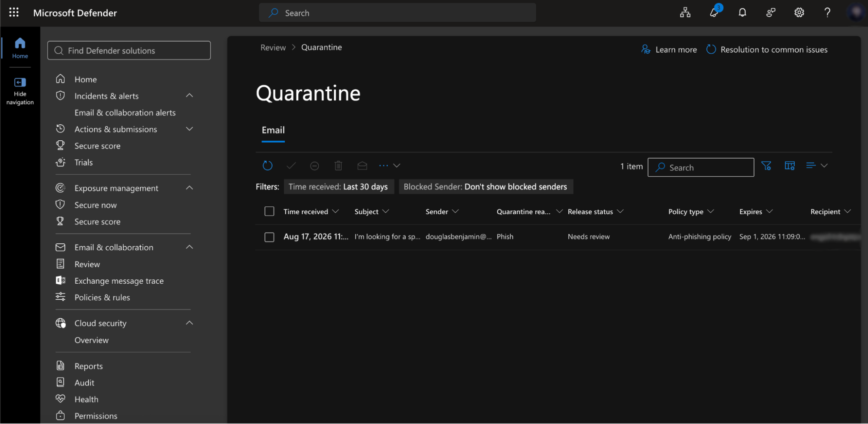The height and width of the screenshot is (424, 868).
Task: Click the Review breadcrumb link
Action: click(273, 47)
